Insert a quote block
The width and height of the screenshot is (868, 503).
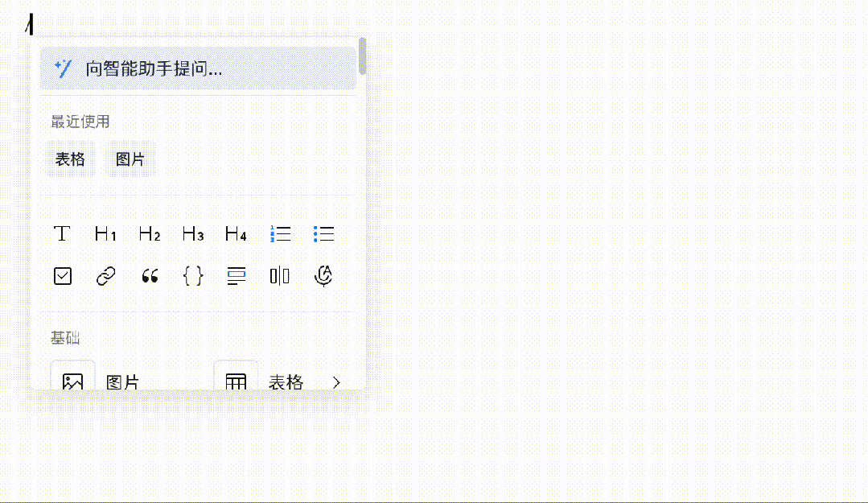[x=150, y=276]
